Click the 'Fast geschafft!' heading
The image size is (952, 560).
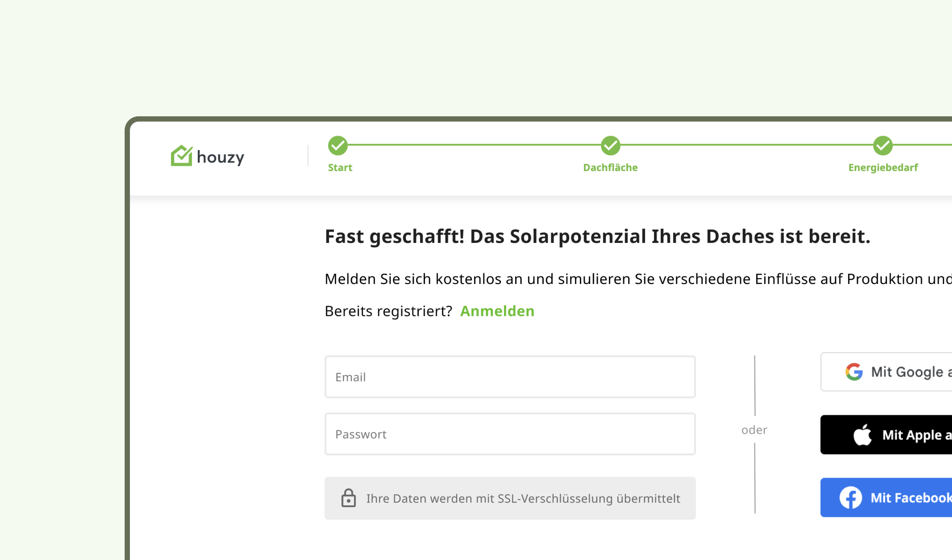[x=597, y=237]
